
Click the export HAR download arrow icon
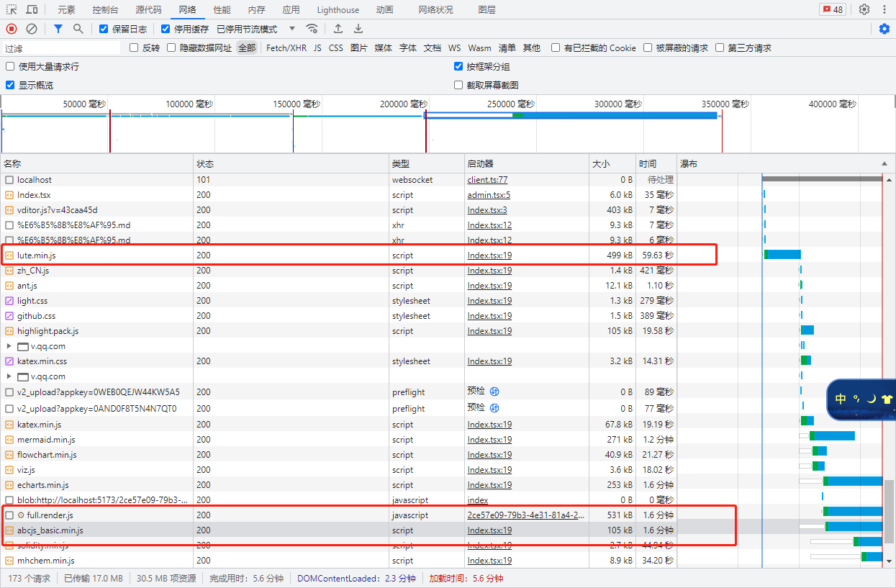pyautogui.click(x=358, y=29)
